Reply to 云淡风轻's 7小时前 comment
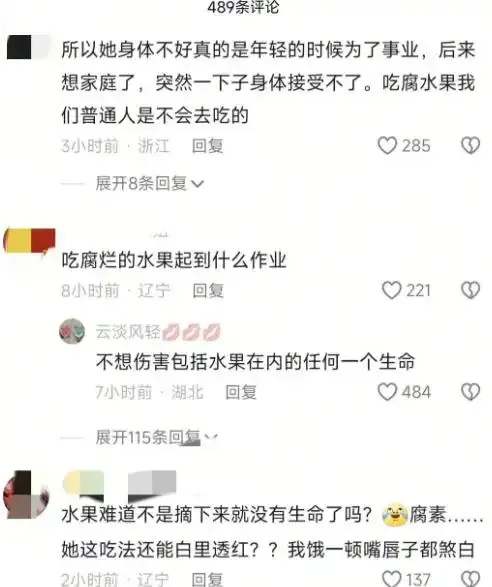Image resolution: width=492 pixels, height=587 pixels. tap(241, 392)
